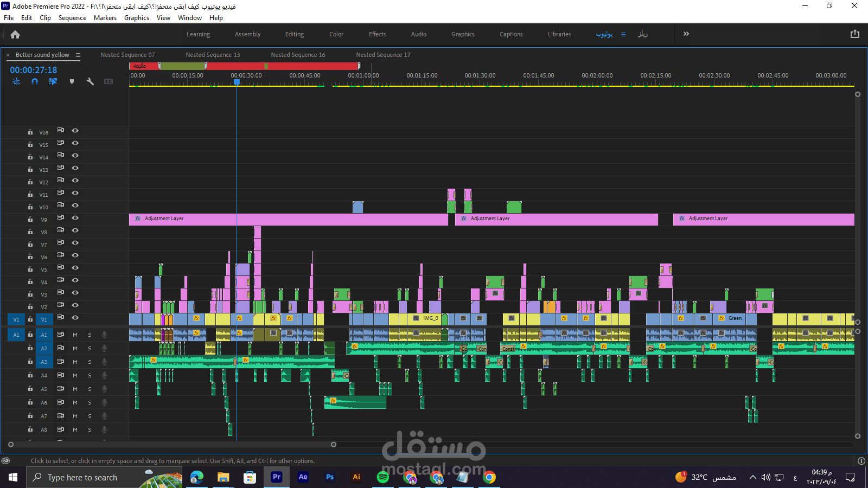Viewport: 868px width, 488px height.
Task: Mute audio track A8
Action: (x=75, y=429)
